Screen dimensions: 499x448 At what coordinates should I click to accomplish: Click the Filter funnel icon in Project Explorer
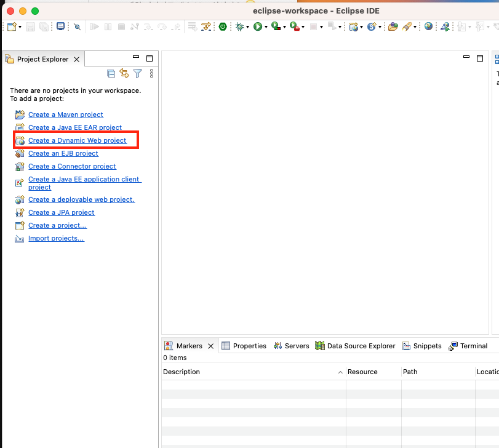(138, 73)
